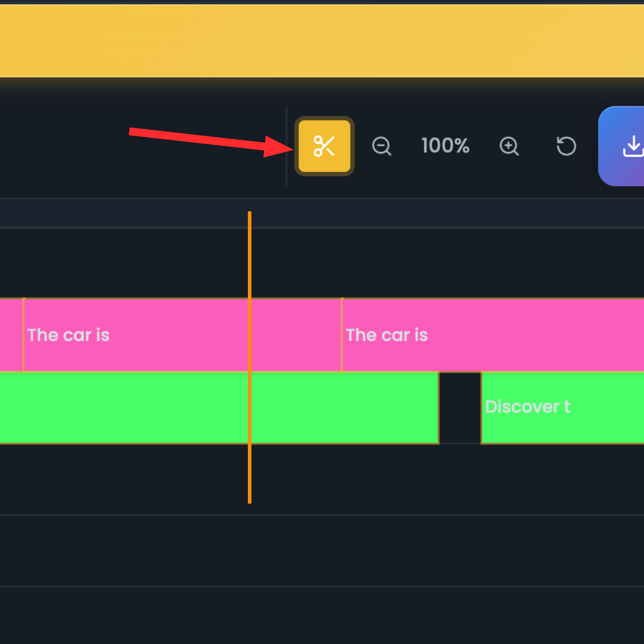
Task: Select the first "The car is" pink clip
Action: 136,335
